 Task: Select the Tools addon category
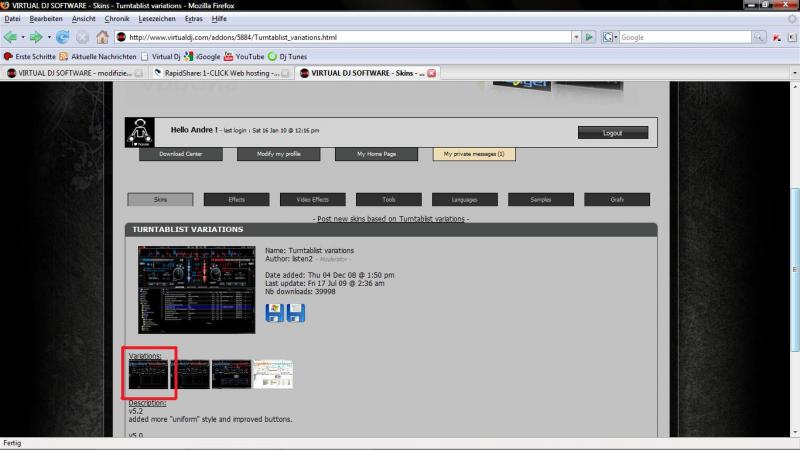coord(389,199)
